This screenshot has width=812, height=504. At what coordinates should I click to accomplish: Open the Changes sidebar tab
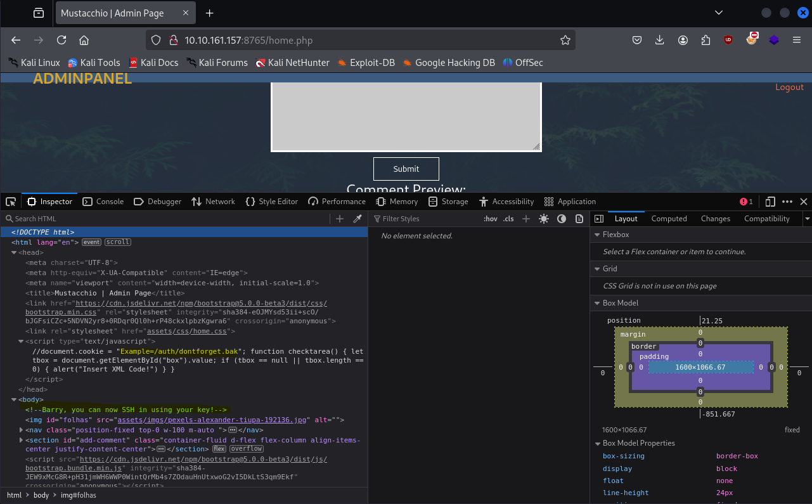coord(716,219)
